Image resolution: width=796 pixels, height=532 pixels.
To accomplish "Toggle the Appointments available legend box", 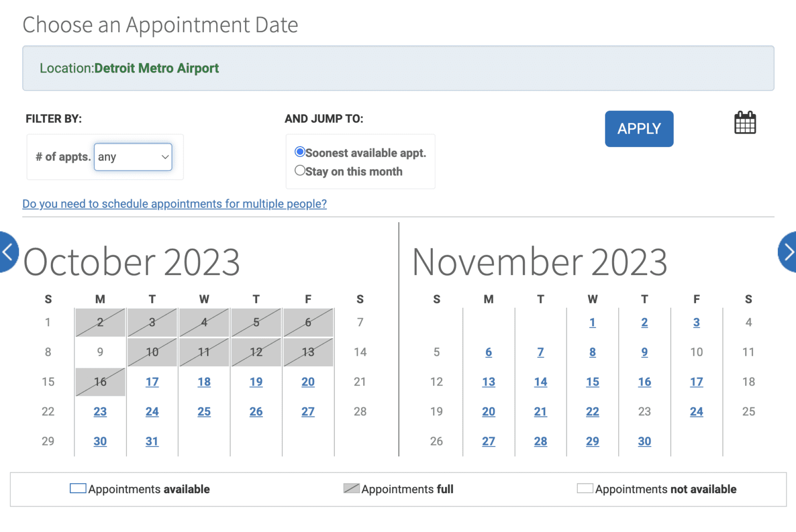I will (x=77, y=487).
